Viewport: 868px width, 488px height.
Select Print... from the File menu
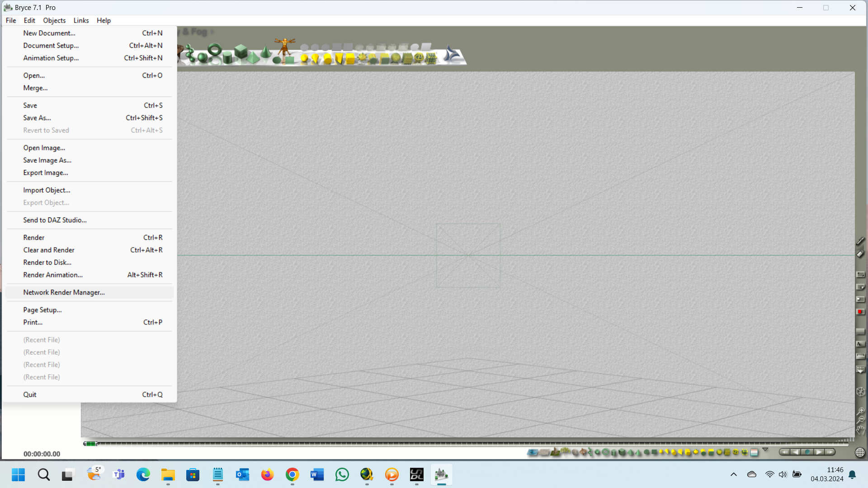(90, 322)
